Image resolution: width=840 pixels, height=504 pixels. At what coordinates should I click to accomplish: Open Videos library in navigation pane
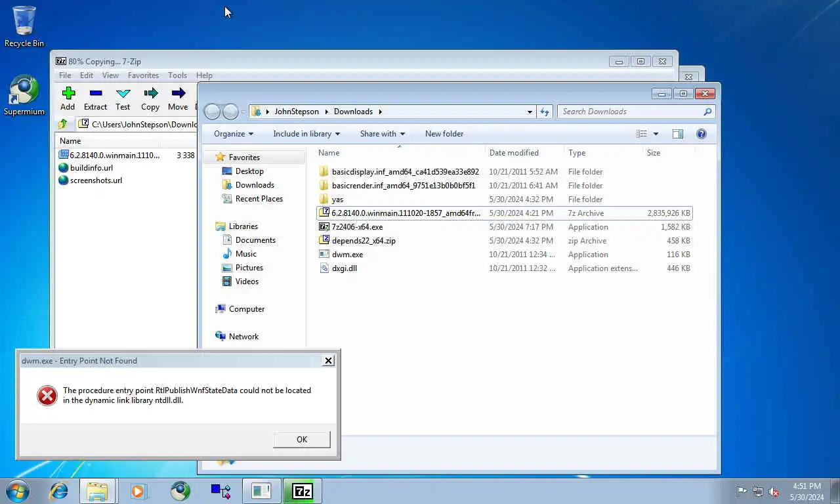(247, 282)
